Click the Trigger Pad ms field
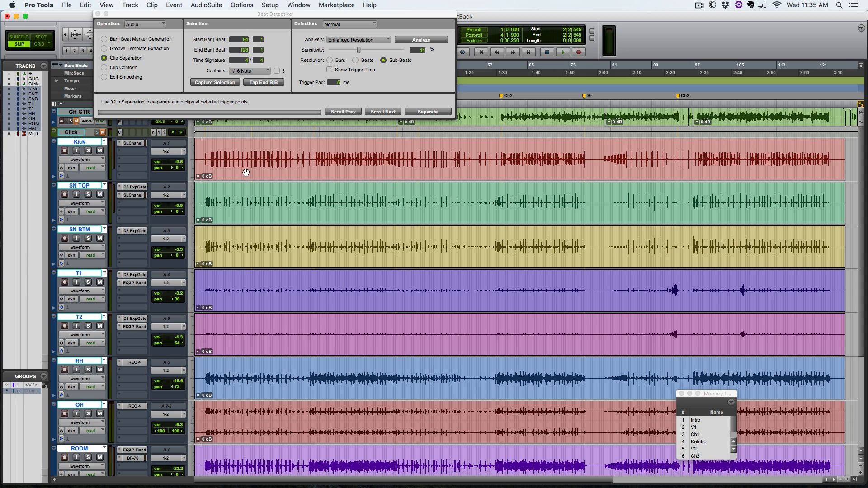The image size is (868, 488). click(334, 82)
